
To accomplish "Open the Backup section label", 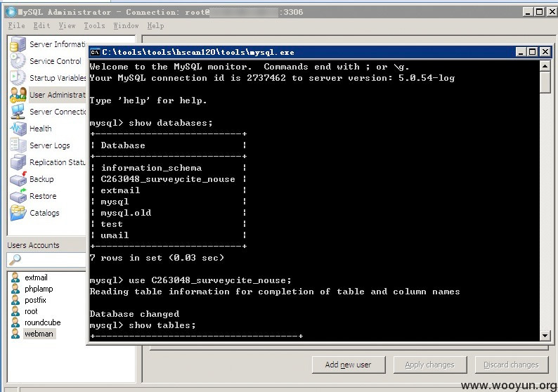I will (x=41, y=179).
